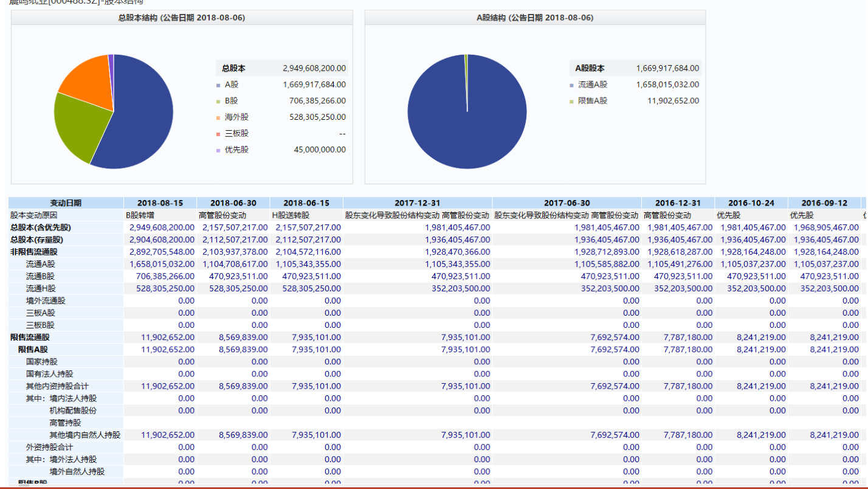
Task: Select the 2018-08-15 column header
Action: 160,203
